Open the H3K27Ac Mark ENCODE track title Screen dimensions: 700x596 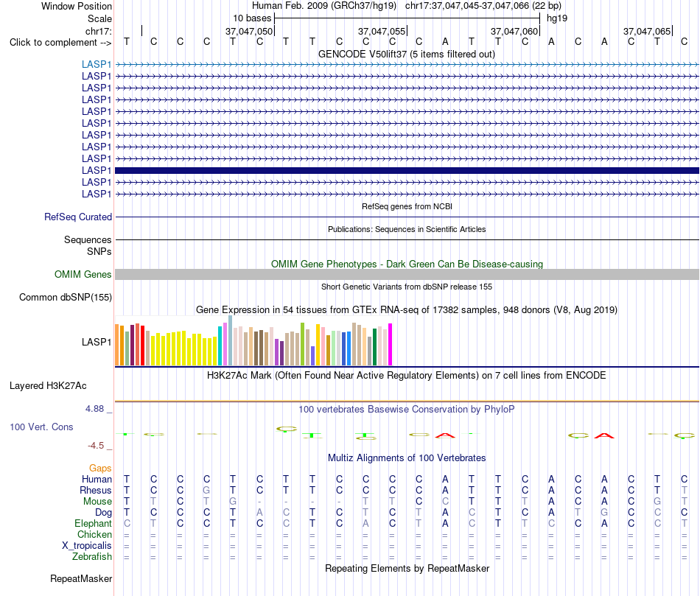[x=407, y=376]
